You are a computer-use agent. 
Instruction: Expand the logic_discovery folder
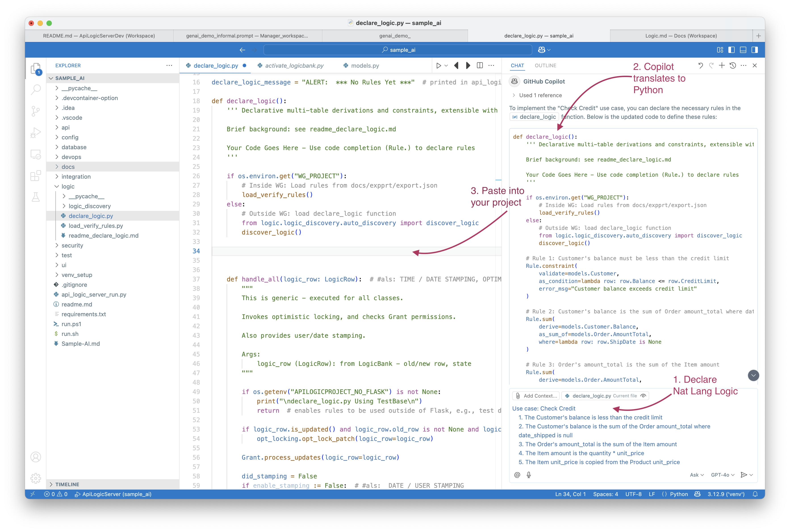pos(113,206)
